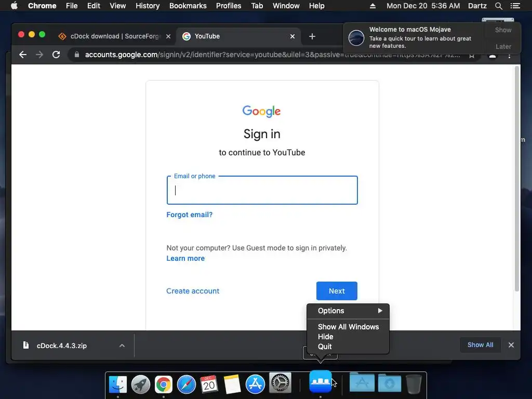532x399 pixels.
Task: Open the Downloads folder in Dock
Action: coord(390,383)
